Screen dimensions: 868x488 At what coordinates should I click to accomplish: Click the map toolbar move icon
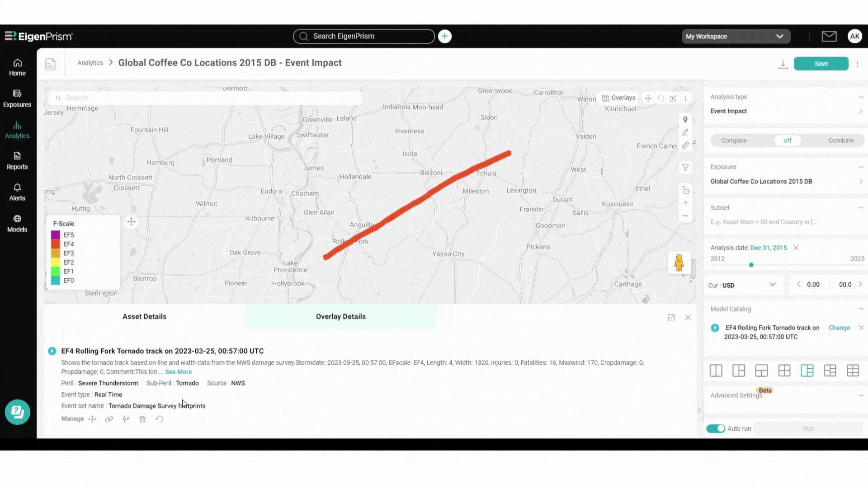648,98
